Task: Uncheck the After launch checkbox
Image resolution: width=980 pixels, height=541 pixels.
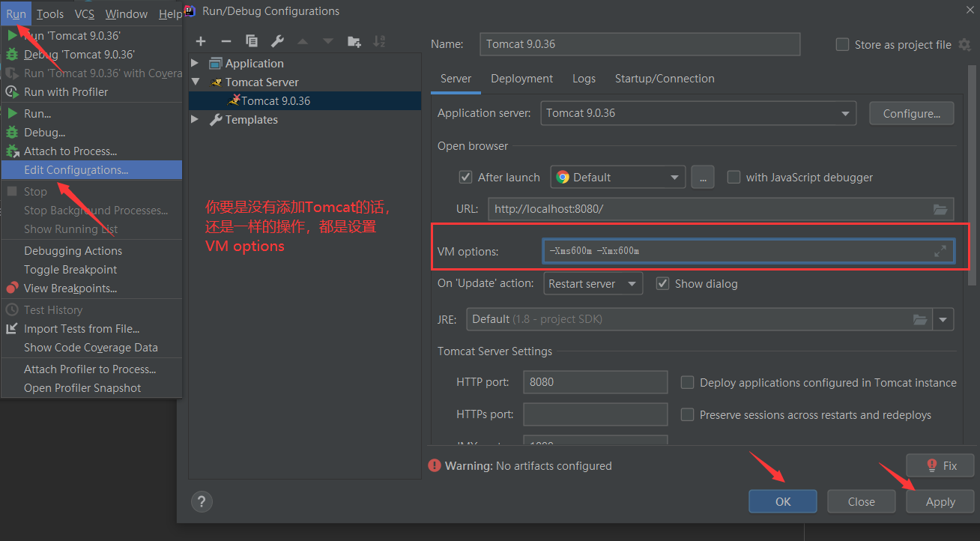Action: click(x=465, y=178)
